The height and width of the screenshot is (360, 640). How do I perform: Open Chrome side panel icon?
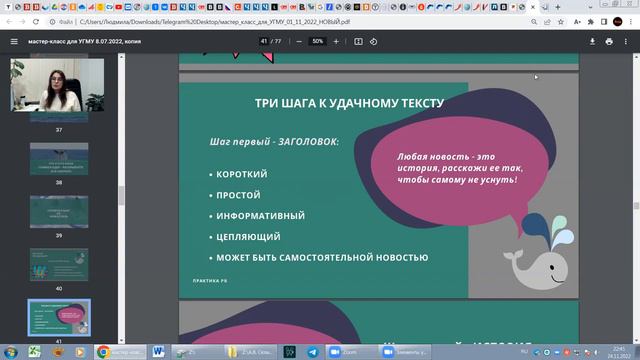tap(604, 22)
